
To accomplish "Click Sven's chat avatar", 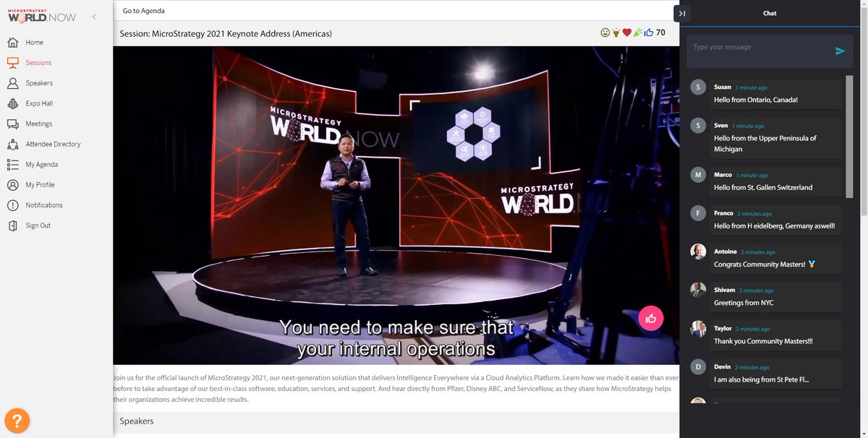I will click(698, 126).
